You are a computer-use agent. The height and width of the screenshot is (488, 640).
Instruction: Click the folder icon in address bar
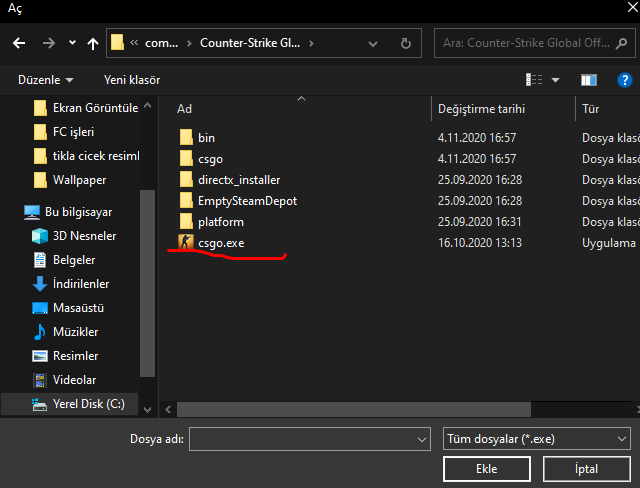pyautogui.click(x=118, y=42)
